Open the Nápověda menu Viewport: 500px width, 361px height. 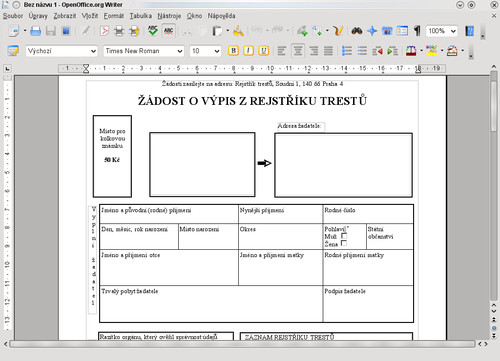(221, 16)
